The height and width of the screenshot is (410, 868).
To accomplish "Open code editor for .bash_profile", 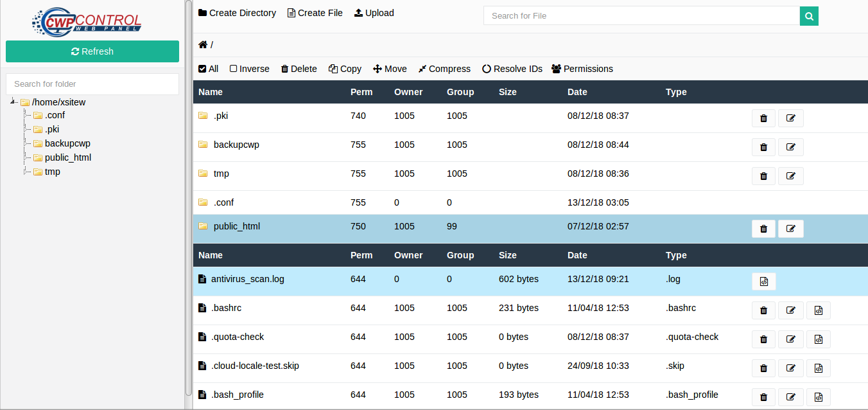I will 818,397.
